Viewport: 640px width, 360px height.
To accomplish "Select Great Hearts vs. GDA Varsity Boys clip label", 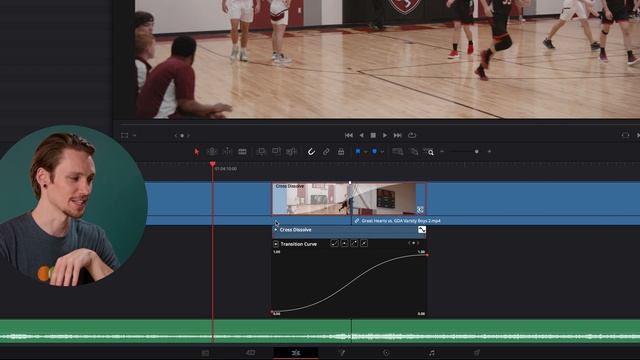I will [401, 221].
